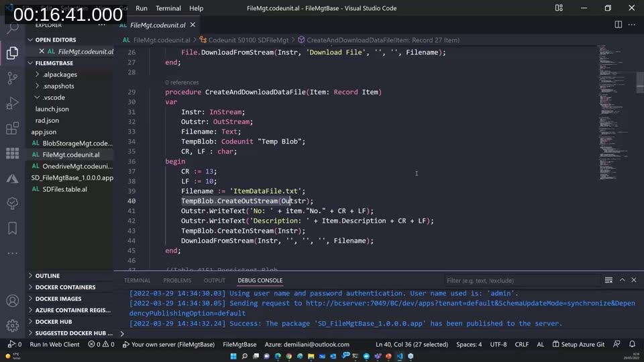The height and width of the screenshot is (362, 644).
Task: Split the editor to the right
Action: click(x=618, y=25)
